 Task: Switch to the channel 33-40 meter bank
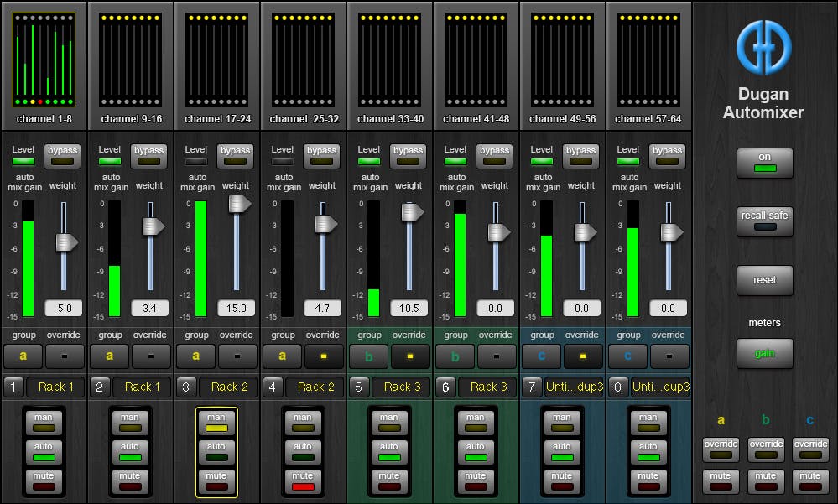[389, 60]
